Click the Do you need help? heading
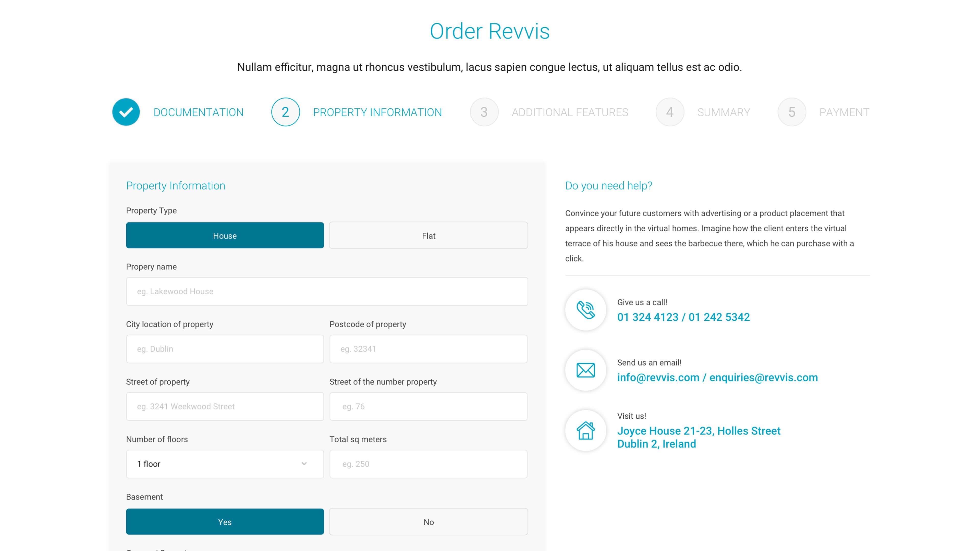This screenshot has width=980, height=551. tap(608, 185)
